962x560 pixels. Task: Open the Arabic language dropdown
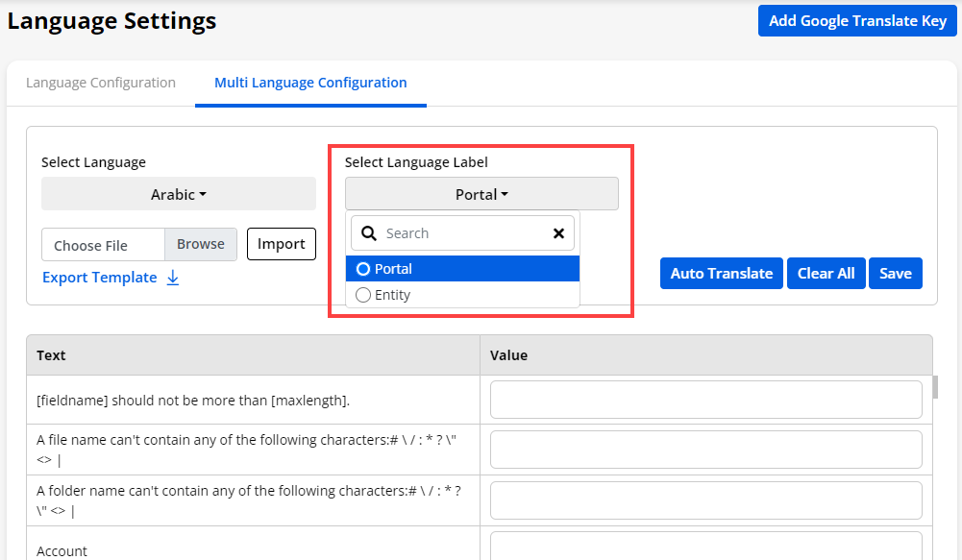pos(179,194)
